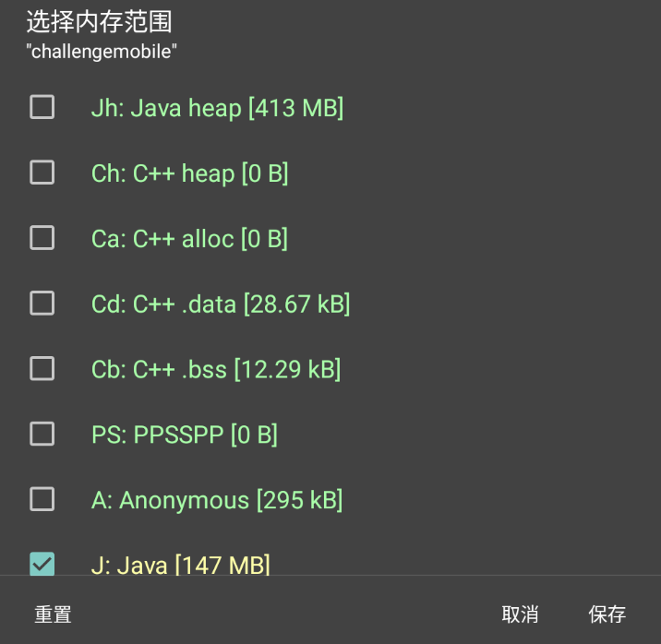Click the 'A: Anonymous [295 kB]' label
The image size is (661, 644).
click(x=217, y=500)
